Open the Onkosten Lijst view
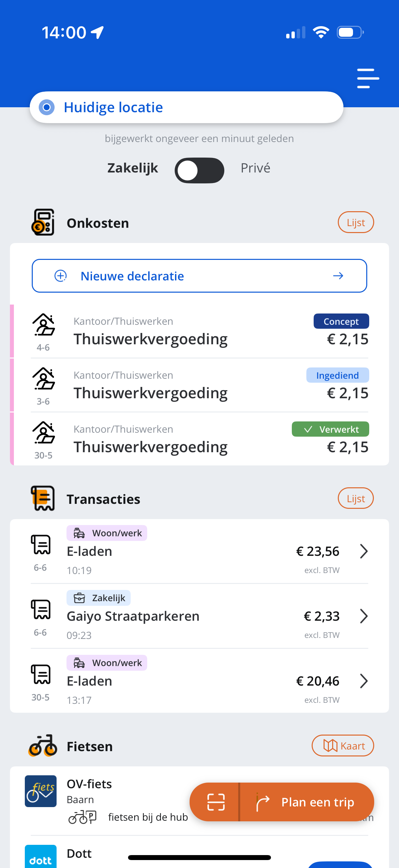Image resolution: width=399 pixels, height=868 pixels. click(356, 222)
